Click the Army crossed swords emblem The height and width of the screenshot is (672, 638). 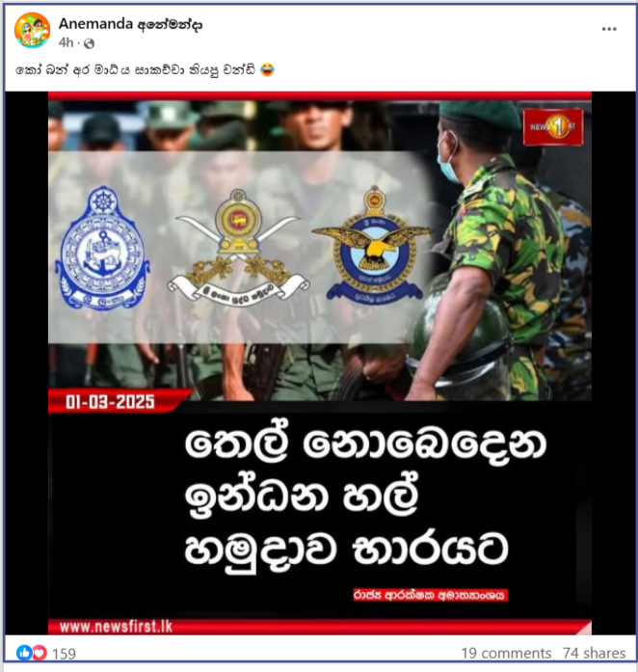pyautogui.click(x=238, y=250)
